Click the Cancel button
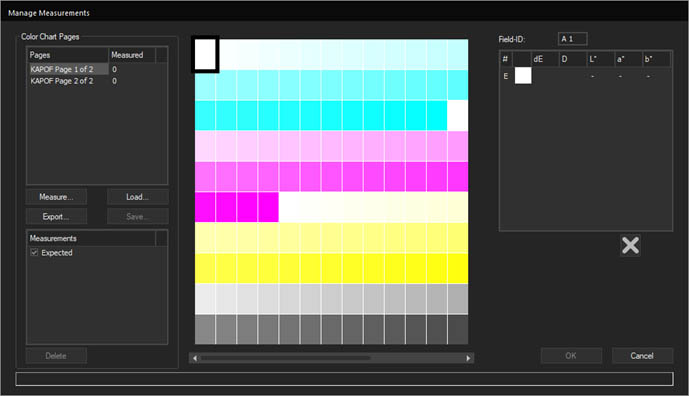The image size is (689, 396). pos(642,356)
